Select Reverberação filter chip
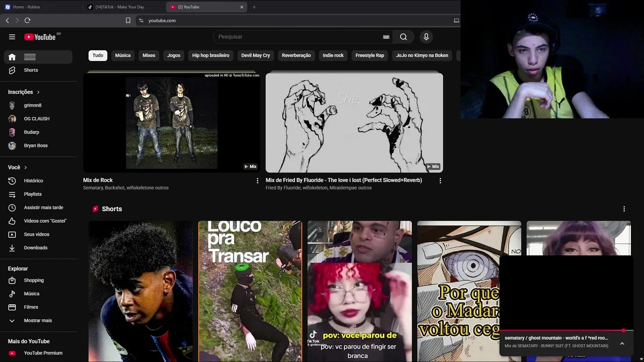This screenshot has height=362, width=644. tap(296, 55)
